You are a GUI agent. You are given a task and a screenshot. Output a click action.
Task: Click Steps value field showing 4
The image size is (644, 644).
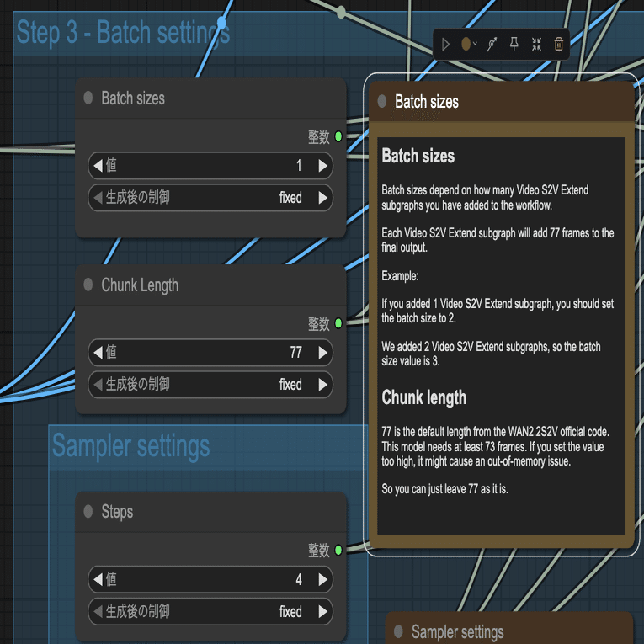point(210,579)
